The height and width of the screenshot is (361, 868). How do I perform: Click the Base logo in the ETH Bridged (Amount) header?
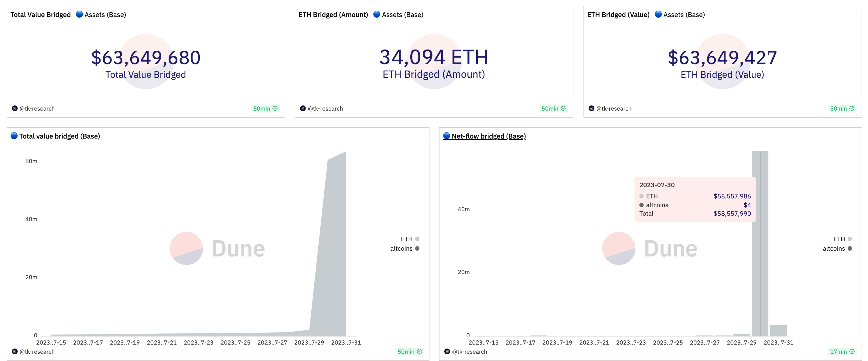pyautogui.click(x=377, y=14)
